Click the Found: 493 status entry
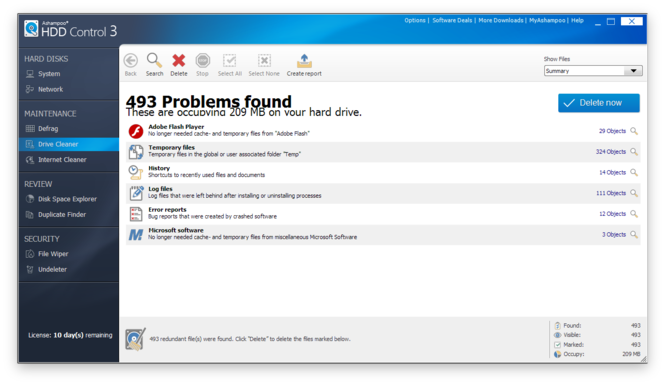Image resolution: width=665 pixels, height=385 pixels. (x=597, y=326)
